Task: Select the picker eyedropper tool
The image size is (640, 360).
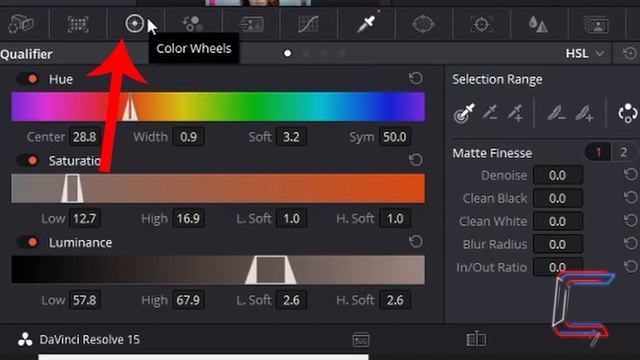Action: [x=464, y=113]
